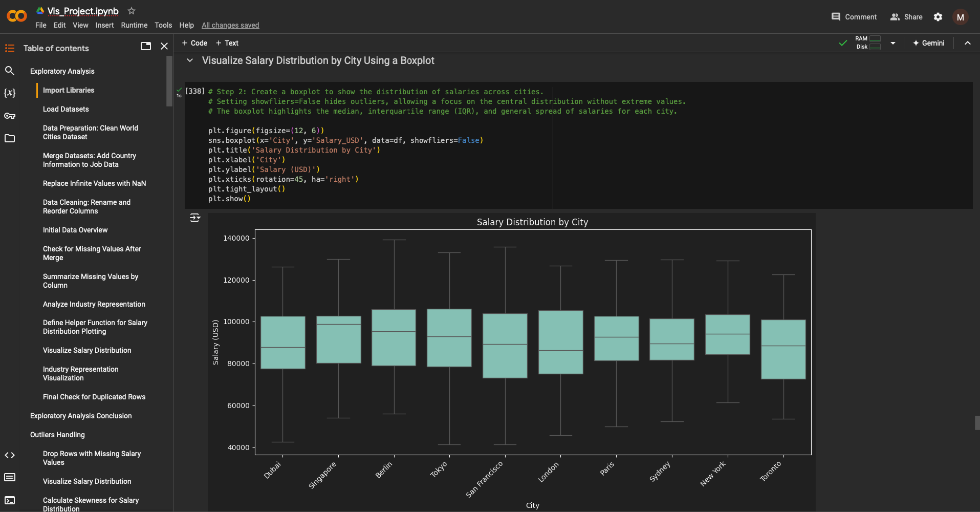This screenshot has height=512, width=980.
Task: Open notebook settings gear icon
Action: [938, 17]
